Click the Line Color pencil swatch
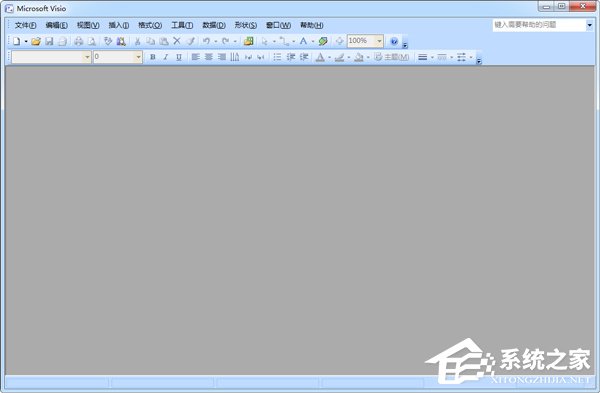The height and width of the screenshot is (393, 600). (339, 57)
